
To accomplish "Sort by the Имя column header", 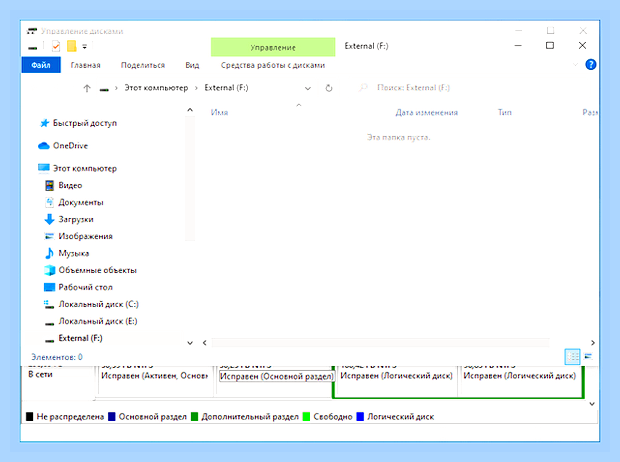I will [x=219, y=113].
